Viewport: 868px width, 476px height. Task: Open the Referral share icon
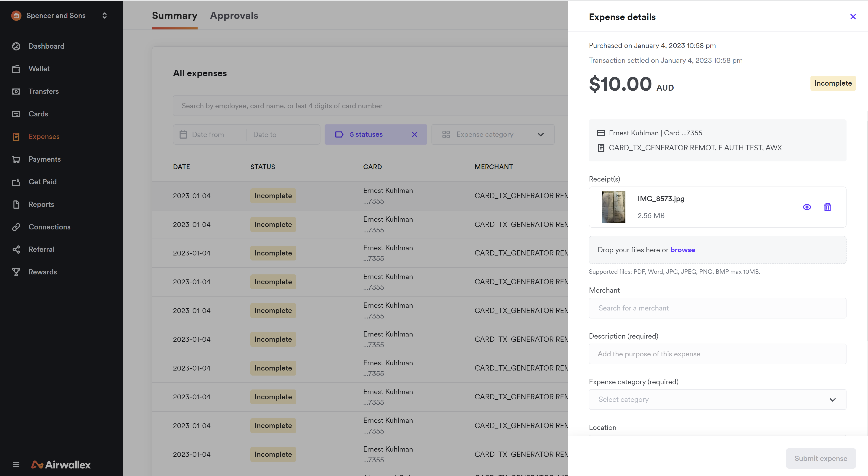point(16,249)
